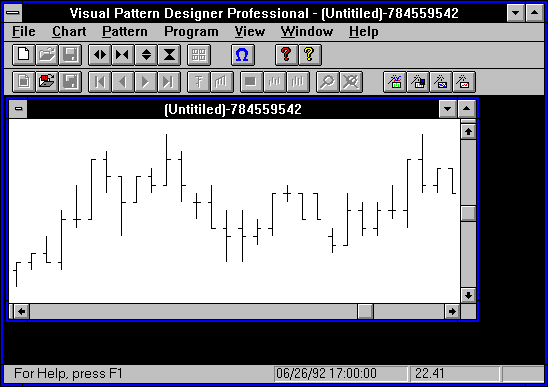Click the grid layout toolbar icon
The width and height of the screenshot is (548, 387).
199,55
